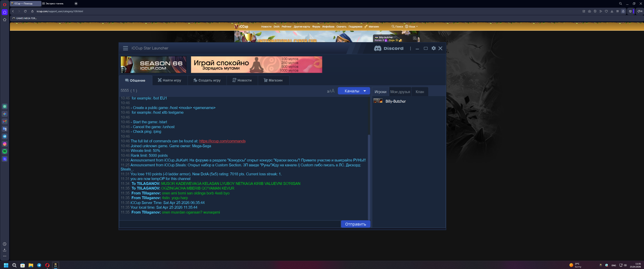This screenshot has height=269, width=644.
Task: Open Instagram from the Opera sidebar
Action: (x=4, y=144)
